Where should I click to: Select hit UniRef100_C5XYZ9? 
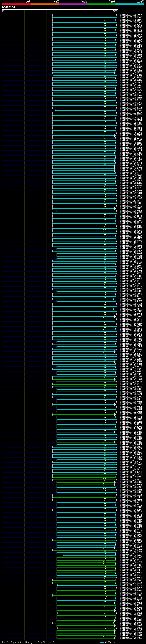tap(131, 326)
